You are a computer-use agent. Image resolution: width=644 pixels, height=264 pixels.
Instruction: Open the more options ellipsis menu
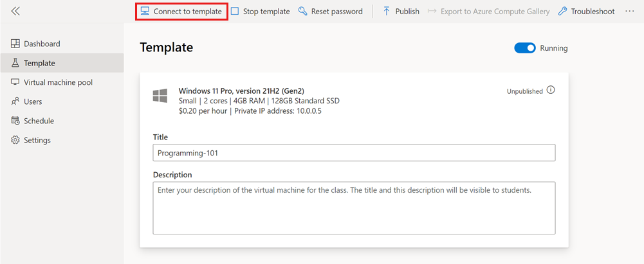[630, 11]
